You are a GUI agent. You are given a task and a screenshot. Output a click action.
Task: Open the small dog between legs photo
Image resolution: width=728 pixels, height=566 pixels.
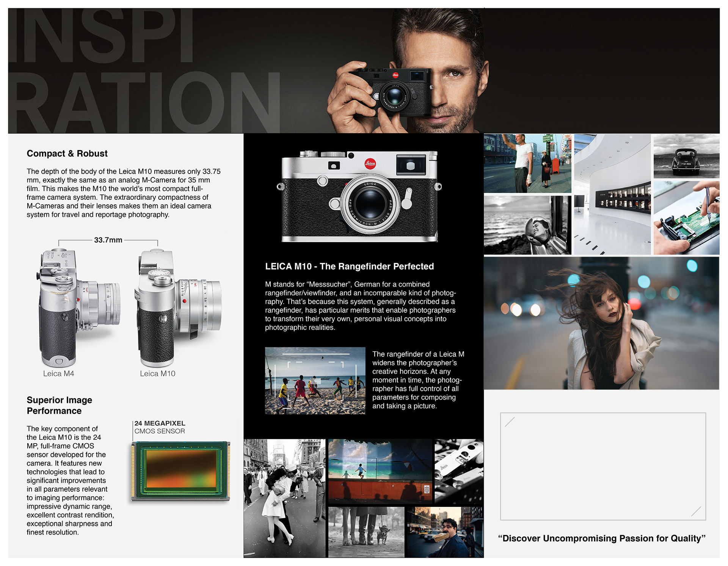pos(366,532)
